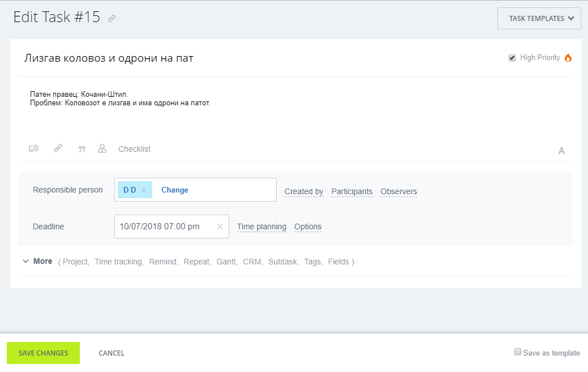Click the mention person icon in the editor toolbar
Screen dimensions: 588x372
[x=102, y=149]
